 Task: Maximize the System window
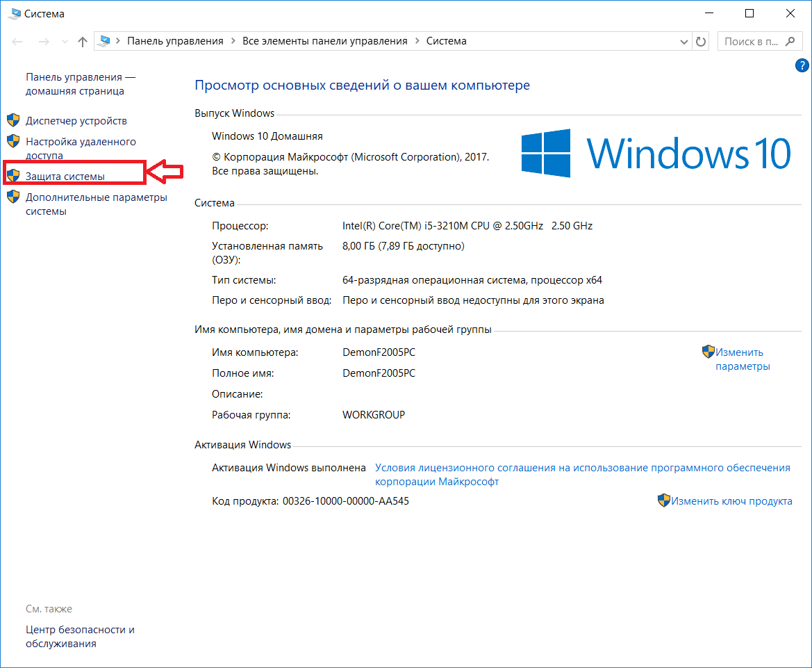749,13
